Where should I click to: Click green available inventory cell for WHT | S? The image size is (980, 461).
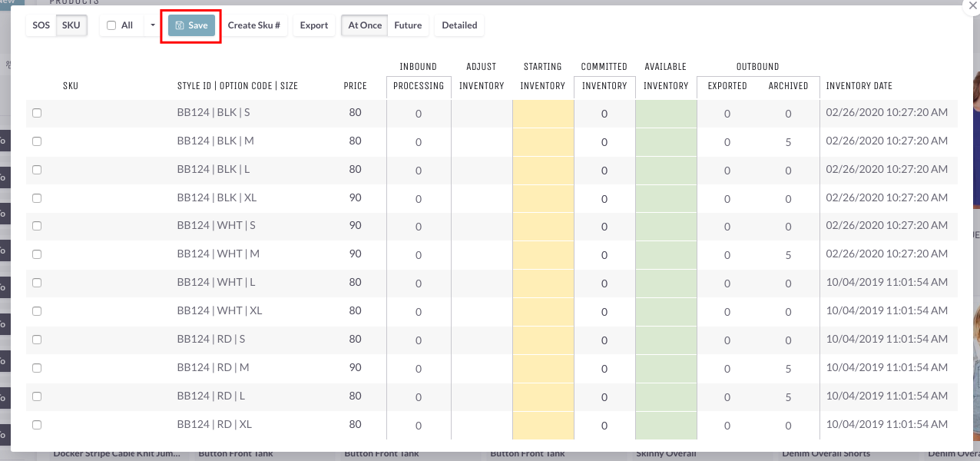click(x=665, y=227)
